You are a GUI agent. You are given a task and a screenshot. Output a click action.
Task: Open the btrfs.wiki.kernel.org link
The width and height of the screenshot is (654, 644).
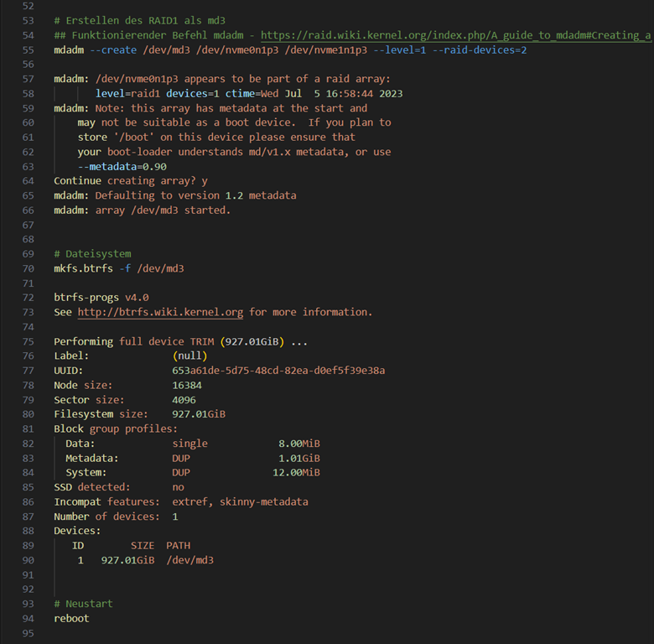coord(160,312)
